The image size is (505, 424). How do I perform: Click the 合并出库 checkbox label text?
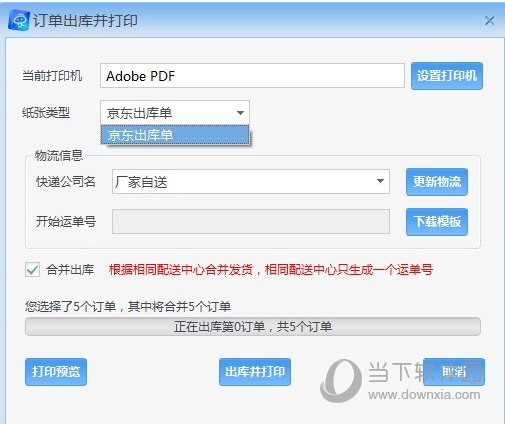70,269
